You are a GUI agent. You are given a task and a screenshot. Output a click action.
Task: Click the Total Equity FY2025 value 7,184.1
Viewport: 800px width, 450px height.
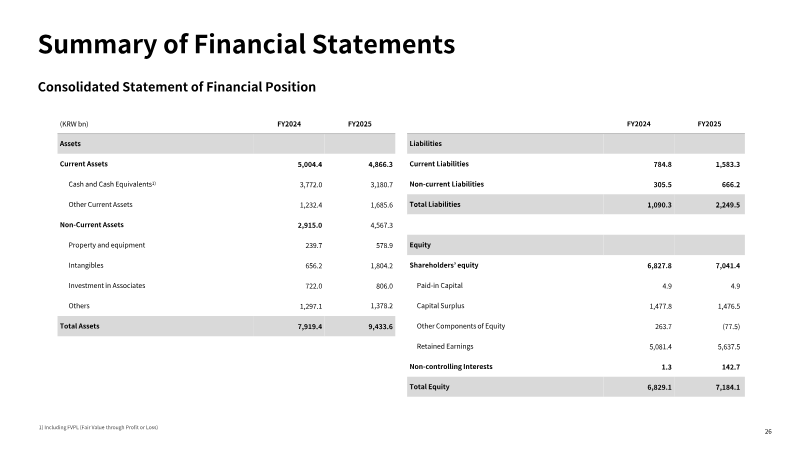click(728, 387)
